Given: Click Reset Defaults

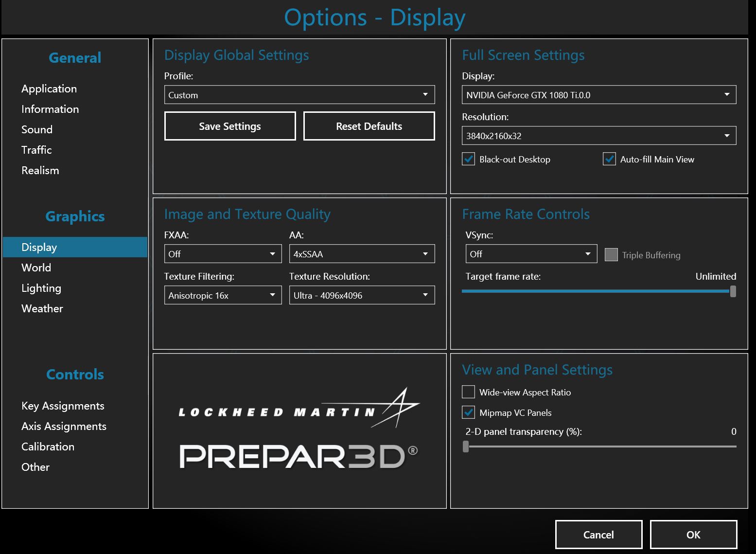Looking at the screenshot, I should point(369,126).
